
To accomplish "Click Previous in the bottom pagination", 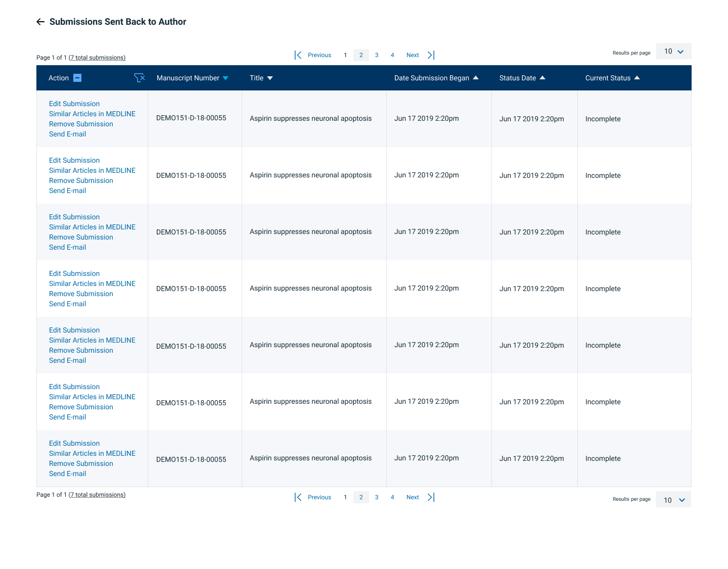I will pyautogui.click(x=320, y=497).
